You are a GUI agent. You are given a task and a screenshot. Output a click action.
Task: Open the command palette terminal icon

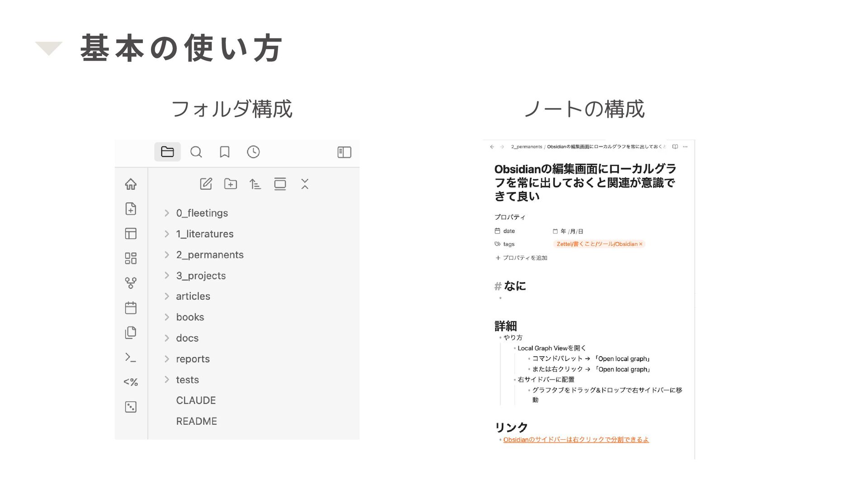pos(131,357)
